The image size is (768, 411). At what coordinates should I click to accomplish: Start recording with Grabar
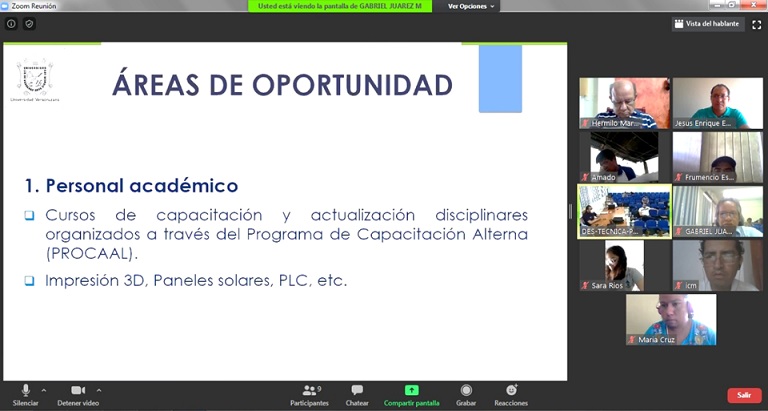coord(466,391)
